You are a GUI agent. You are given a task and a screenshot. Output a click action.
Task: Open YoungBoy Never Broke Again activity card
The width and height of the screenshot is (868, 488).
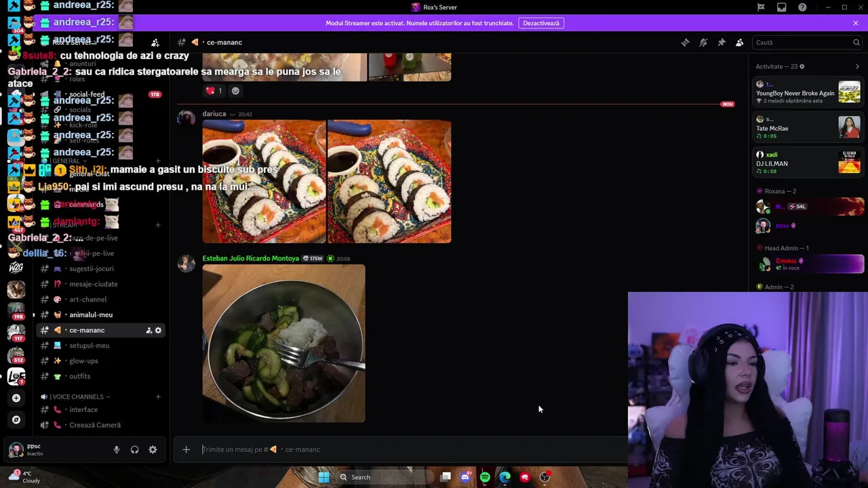pos(808,93)
